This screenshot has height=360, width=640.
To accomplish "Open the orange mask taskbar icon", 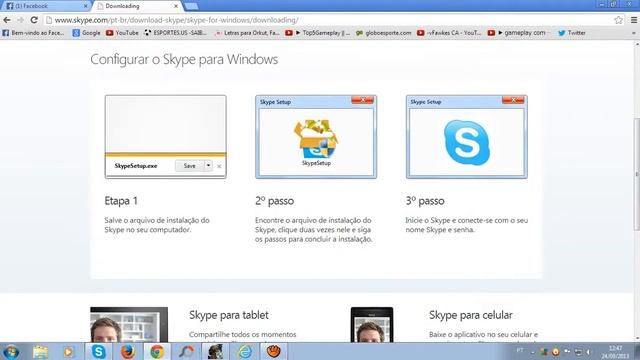I will point(274,352).
